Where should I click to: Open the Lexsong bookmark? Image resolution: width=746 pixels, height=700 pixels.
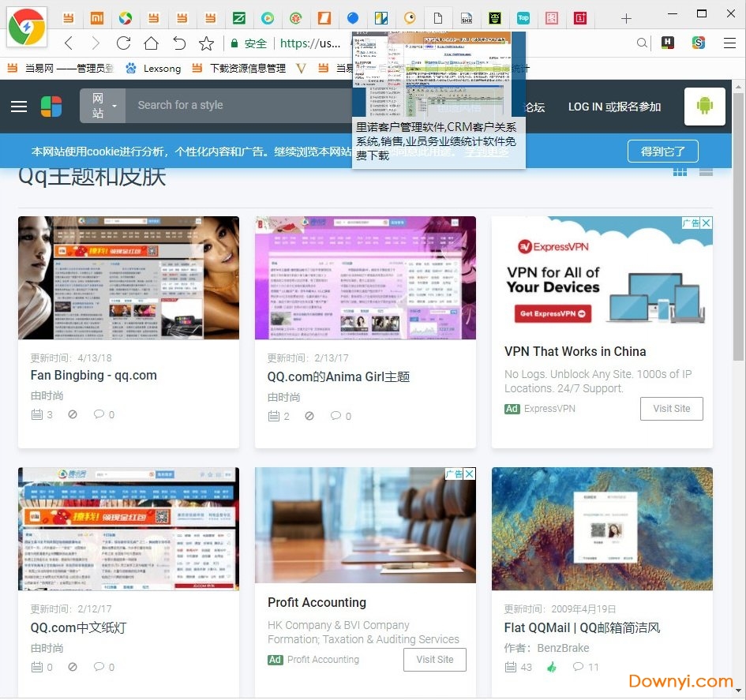154,69
